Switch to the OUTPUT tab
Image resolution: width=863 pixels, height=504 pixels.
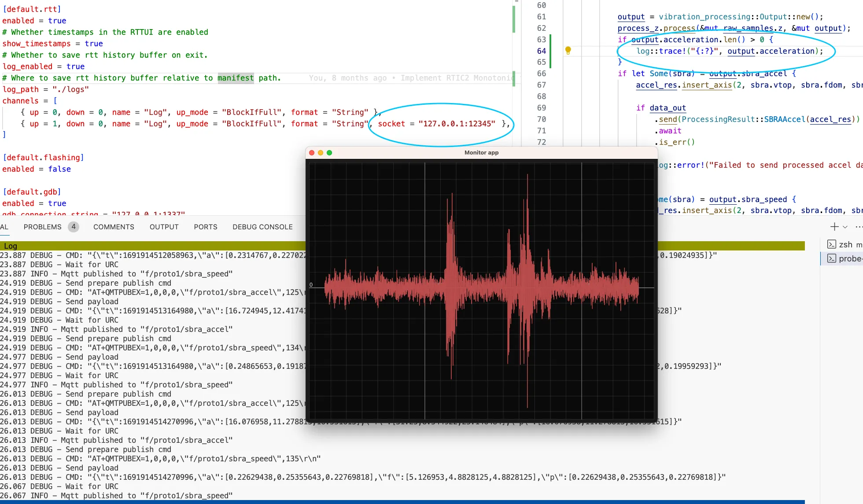pos(164,227)
